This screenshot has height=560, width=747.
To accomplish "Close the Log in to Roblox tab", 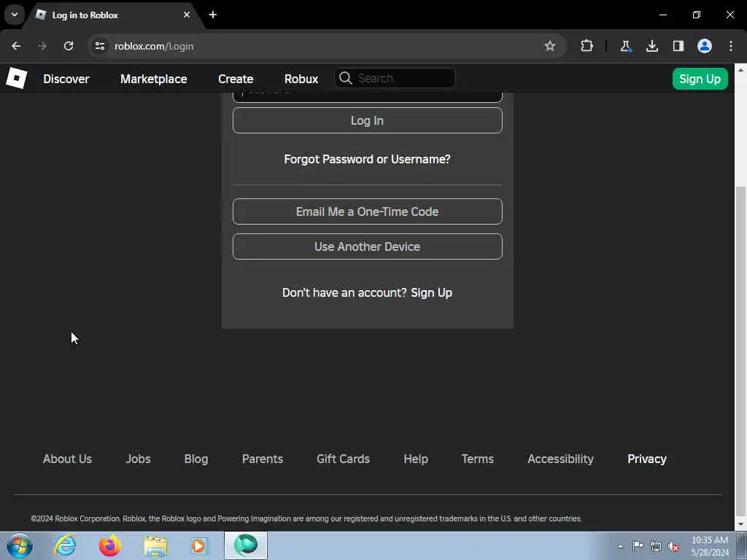I will pos(187,15).
